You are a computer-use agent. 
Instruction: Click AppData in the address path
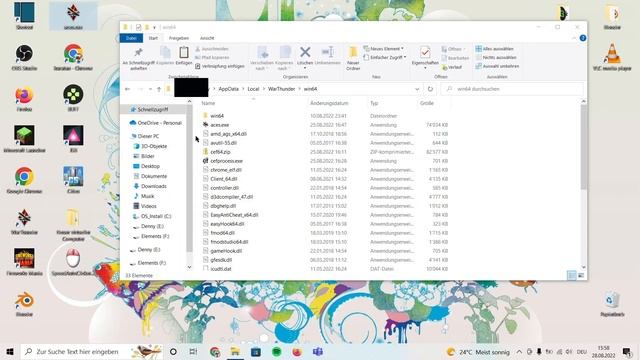click(229, 89)
